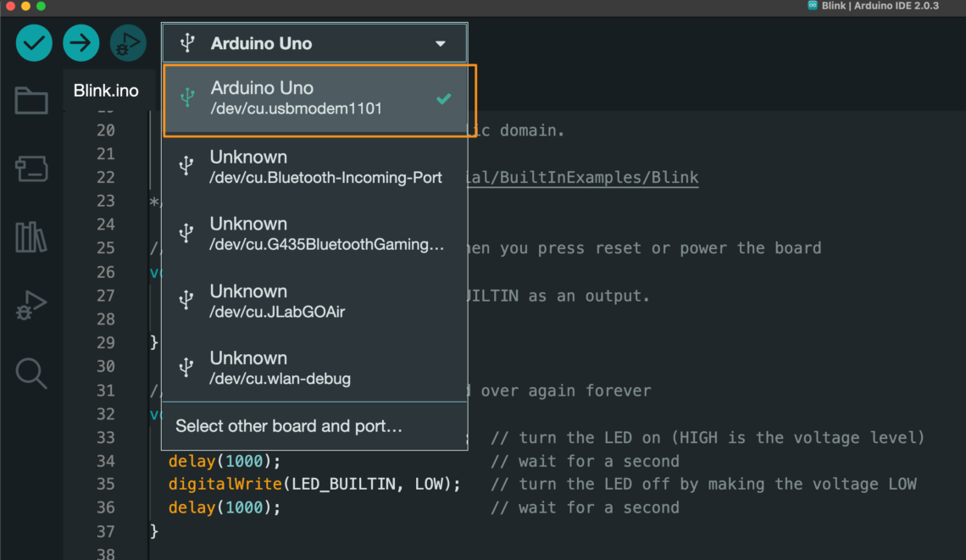Open the BuiltInExamples/Blink link in code
The height and width of the screenshot is (560, 966).
(583, 177)
